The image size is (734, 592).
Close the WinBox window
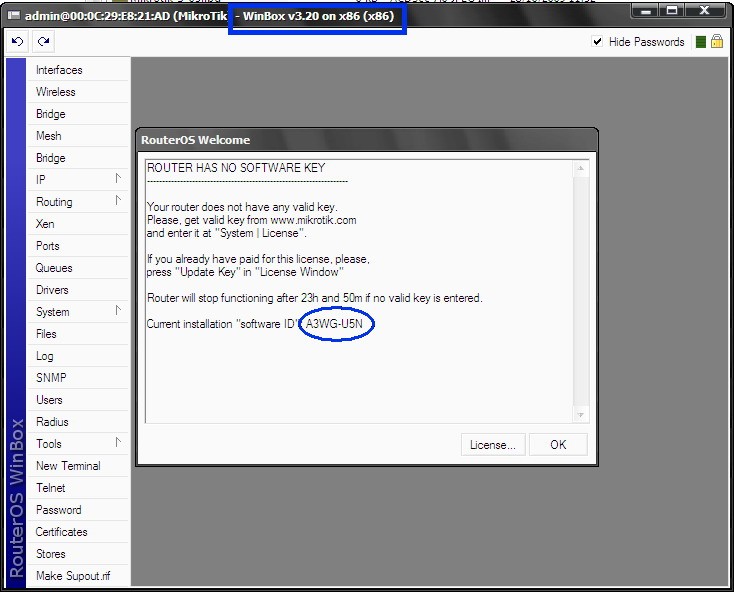705,10
